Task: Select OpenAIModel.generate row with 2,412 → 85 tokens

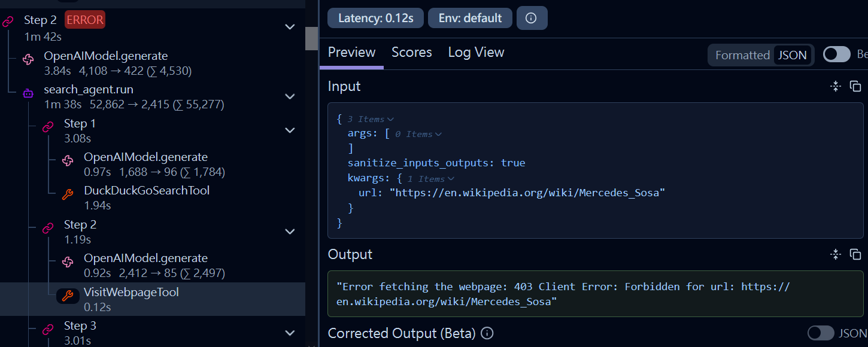Action: pyautogui.click(x=153, y=265)
